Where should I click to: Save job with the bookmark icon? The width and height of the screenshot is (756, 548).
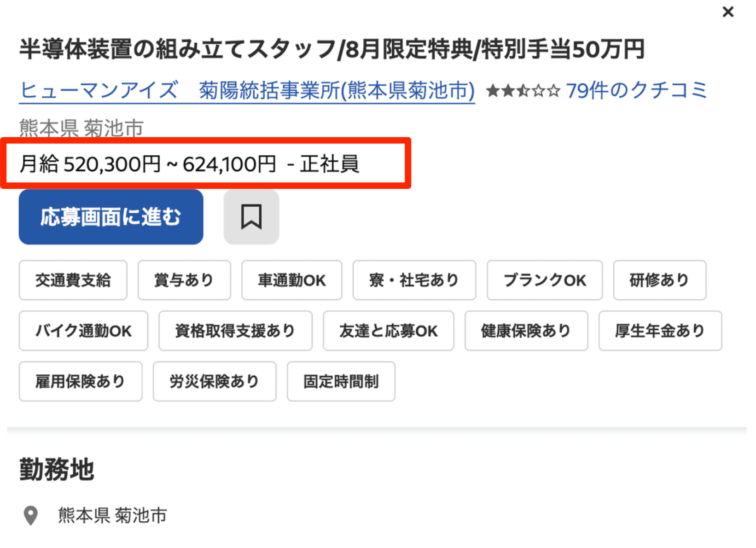click(x=251, y=217)
